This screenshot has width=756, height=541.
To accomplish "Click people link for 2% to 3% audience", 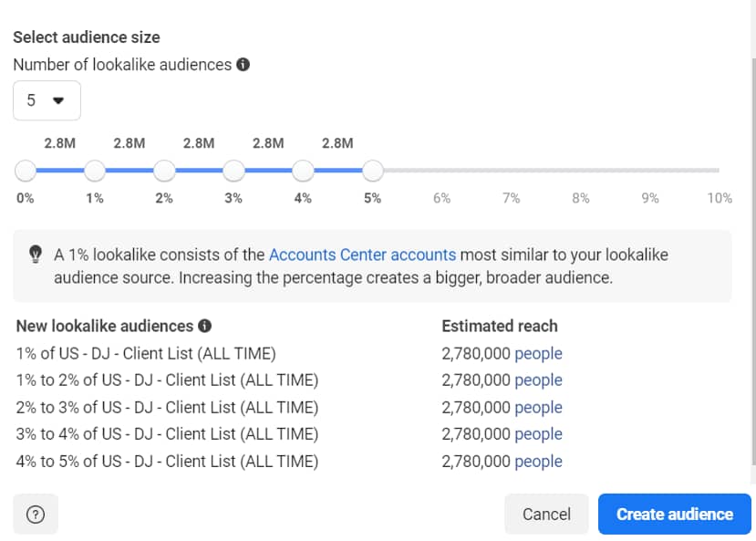I will click(x=539, y=408).
